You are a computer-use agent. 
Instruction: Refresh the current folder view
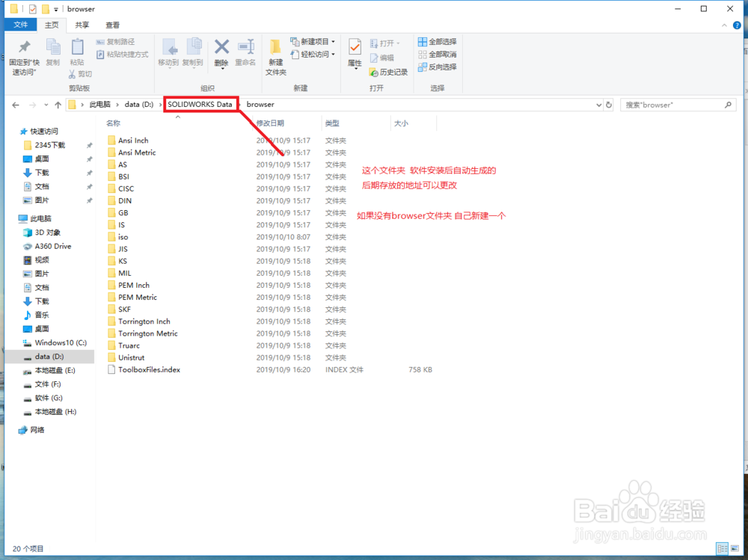(609, 105)
